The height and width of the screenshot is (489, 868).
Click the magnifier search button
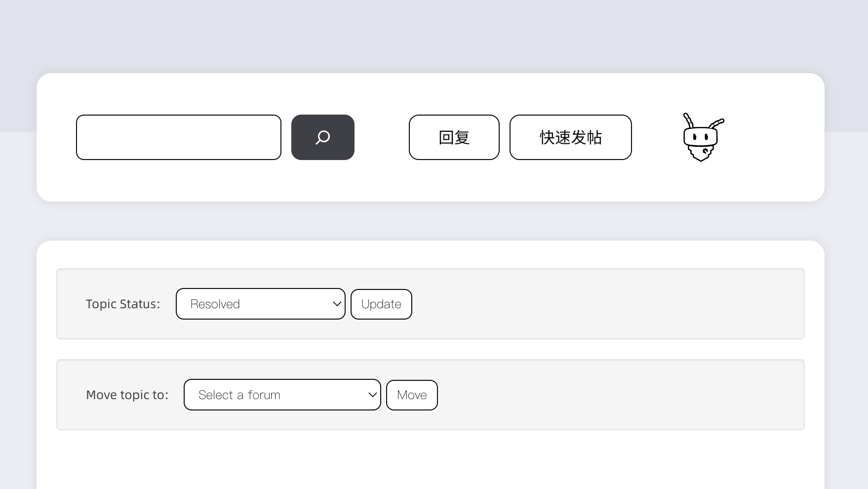(x=323, y=137)
